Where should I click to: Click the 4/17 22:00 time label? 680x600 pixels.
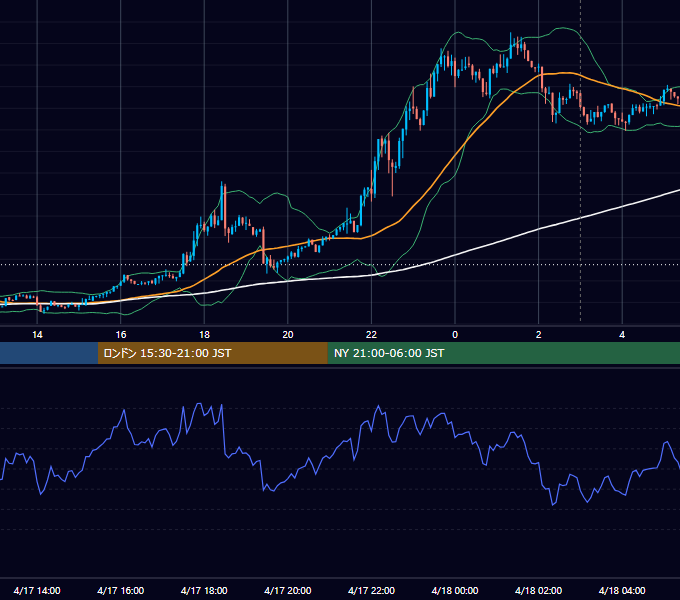pos(371,590)
